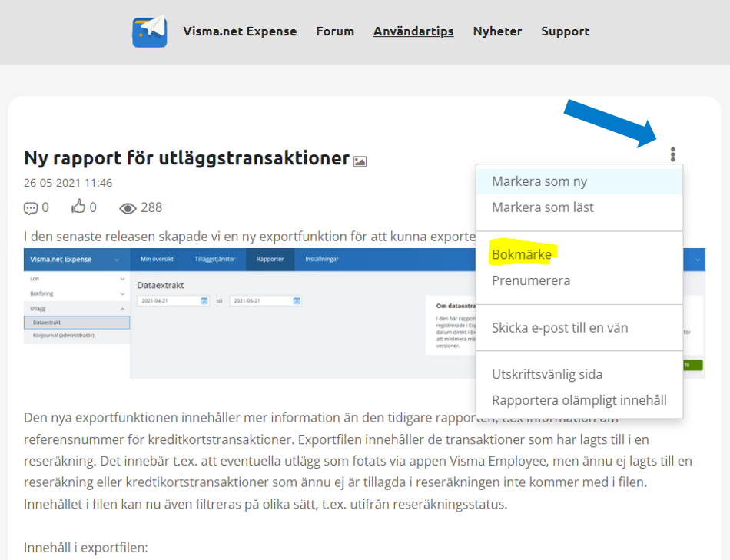This screenshot has width=730, height=560.
Task: Open the start date calendar icon in Dataextrakt
Action: [x=204, y=301]
